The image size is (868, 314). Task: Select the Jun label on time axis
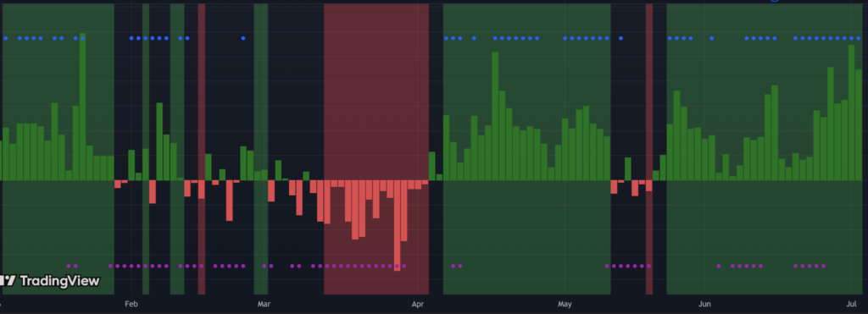coord(704,304)
